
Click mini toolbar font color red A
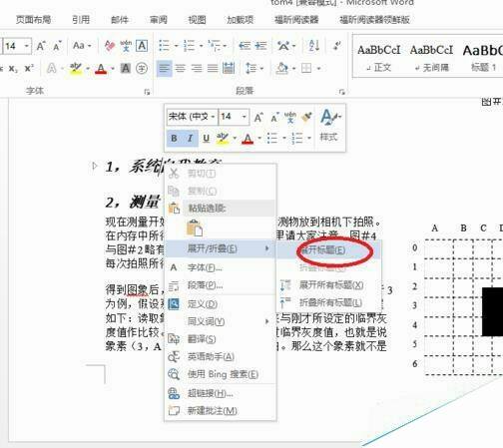248,138
